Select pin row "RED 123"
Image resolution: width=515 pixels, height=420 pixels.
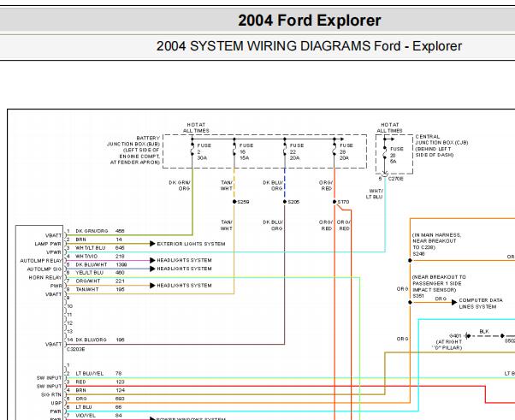click(100, 382)
